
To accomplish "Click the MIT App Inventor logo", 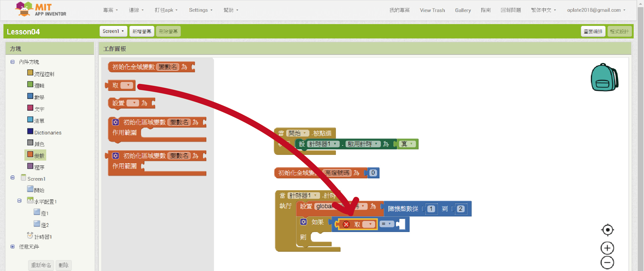I will point(41,9).
